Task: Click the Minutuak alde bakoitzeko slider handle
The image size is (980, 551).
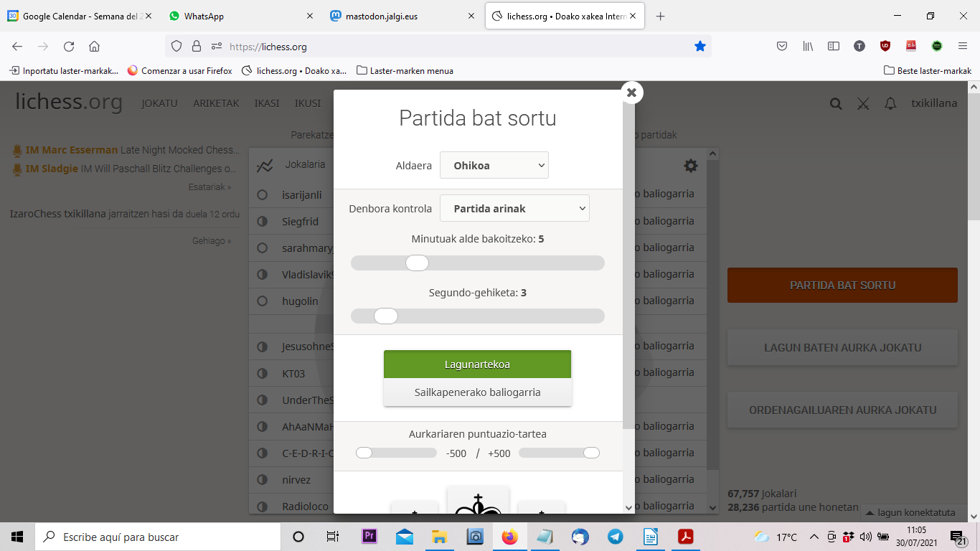Action: (417, 263)
